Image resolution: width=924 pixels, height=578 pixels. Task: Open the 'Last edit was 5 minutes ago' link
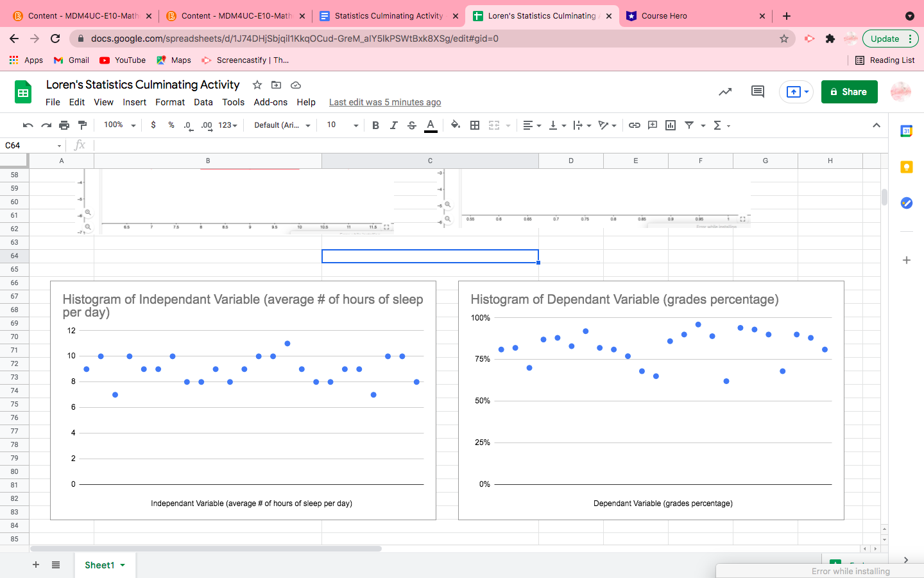click(x=384, y=102)
